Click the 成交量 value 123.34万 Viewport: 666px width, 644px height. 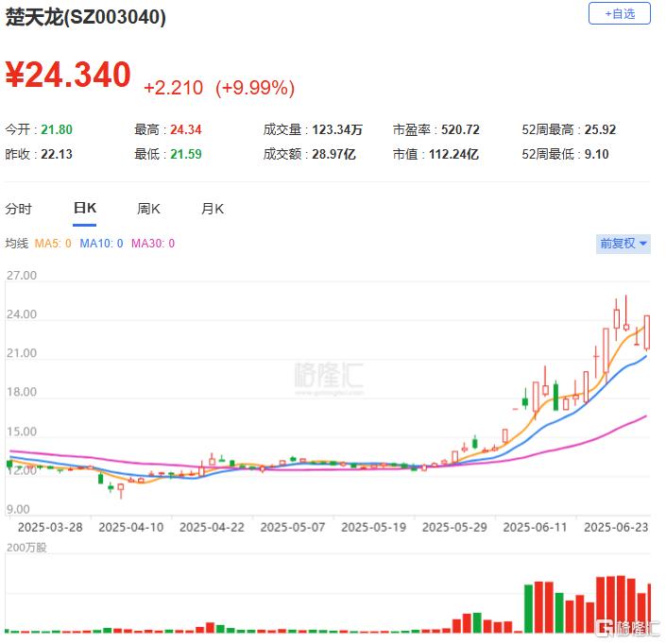click(x=337, y=129)
